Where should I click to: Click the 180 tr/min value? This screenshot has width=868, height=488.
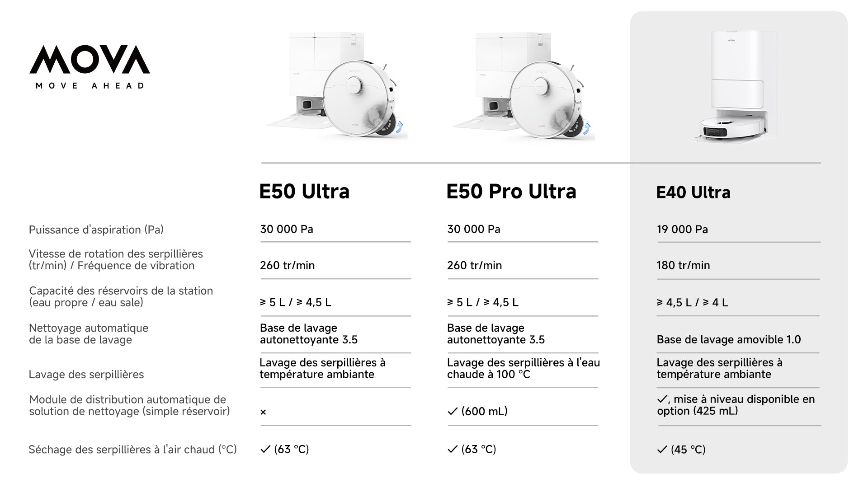683,265
